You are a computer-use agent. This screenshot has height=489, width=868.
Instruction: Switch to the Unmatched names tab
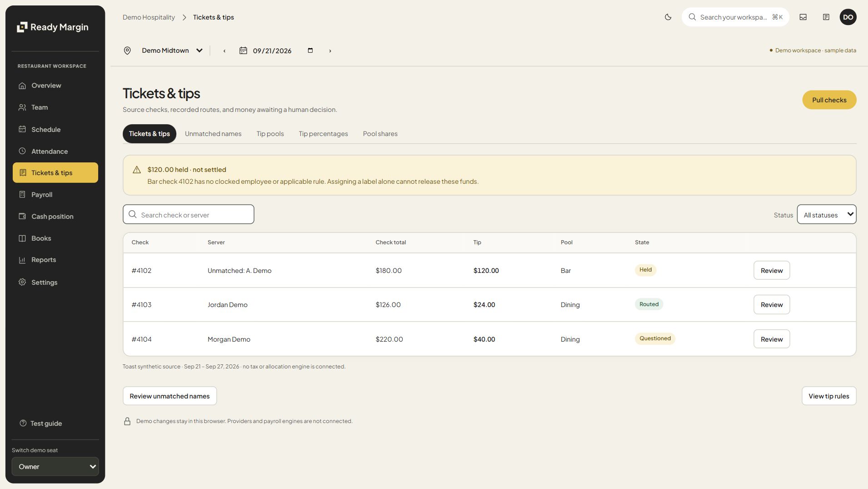[213, 134]
